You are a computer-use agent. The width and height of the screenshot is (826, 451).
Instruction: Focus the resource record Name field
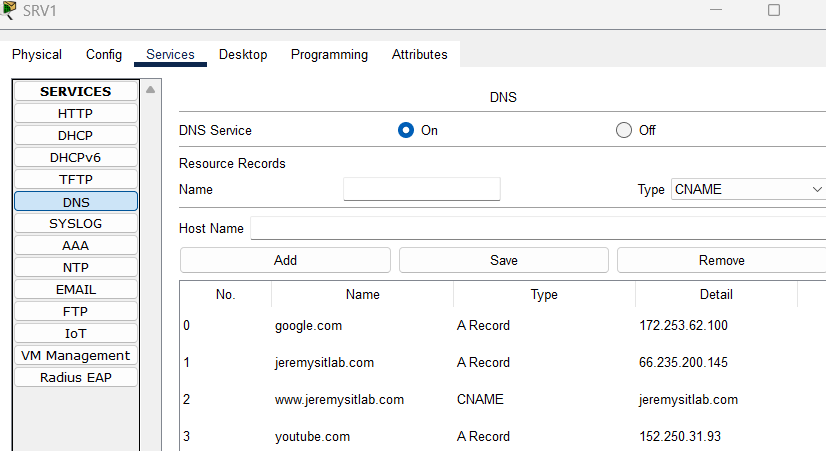(421, 189)
